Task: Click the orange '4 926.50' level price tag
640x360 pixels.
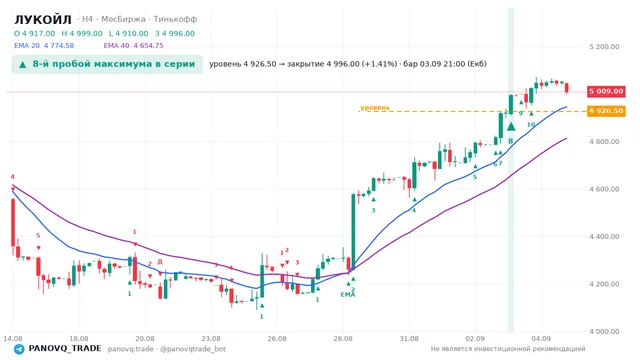Action: pyautogui.click(x=606, y=111)
